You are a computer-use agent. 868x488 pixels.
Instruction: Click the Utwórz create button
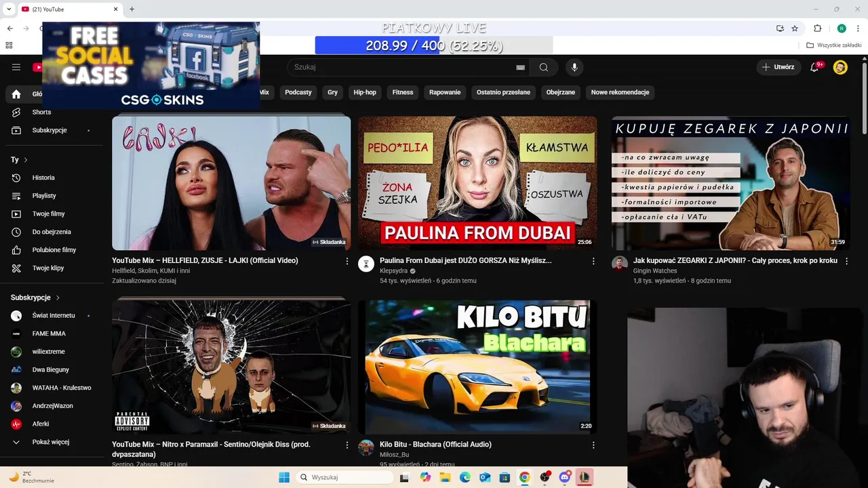click(778, 67)
